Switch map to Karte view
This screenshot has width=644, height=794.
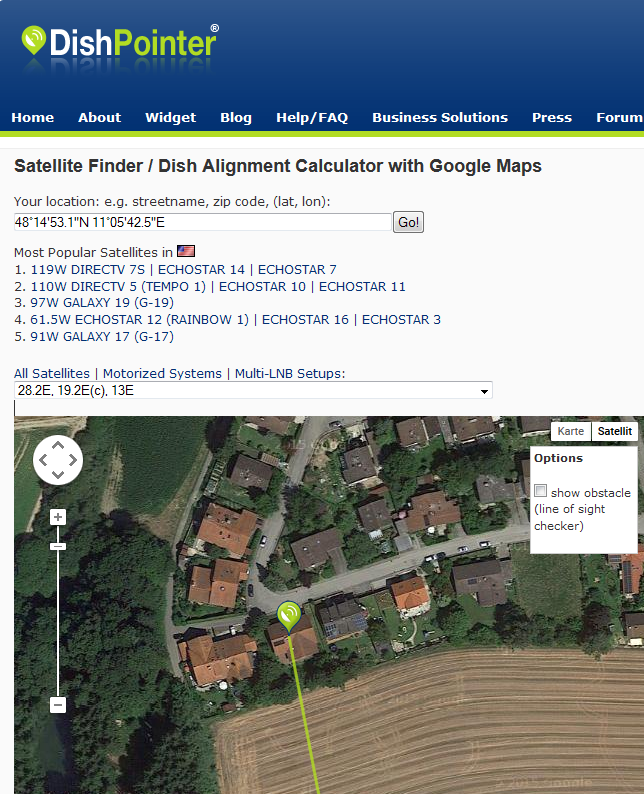(570, 431)
